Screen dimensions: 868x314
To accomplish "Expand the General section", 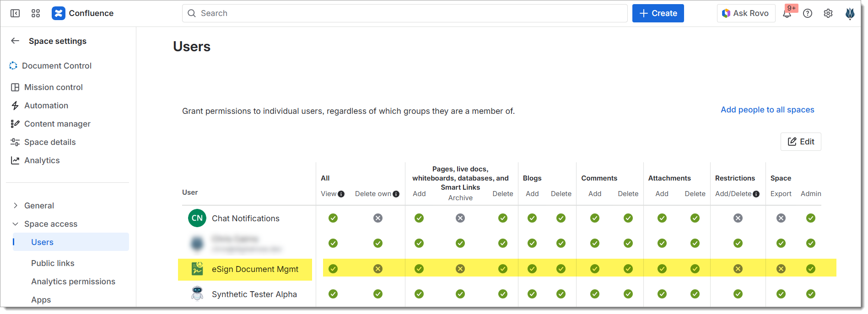I will click(16, 206).
